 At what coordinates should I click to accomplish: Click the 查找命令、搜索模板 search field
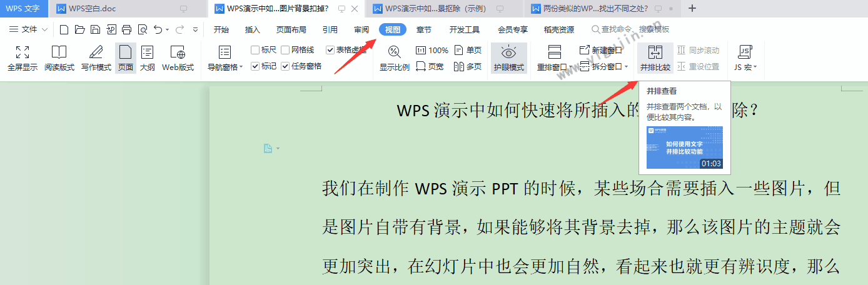point(630,29)
